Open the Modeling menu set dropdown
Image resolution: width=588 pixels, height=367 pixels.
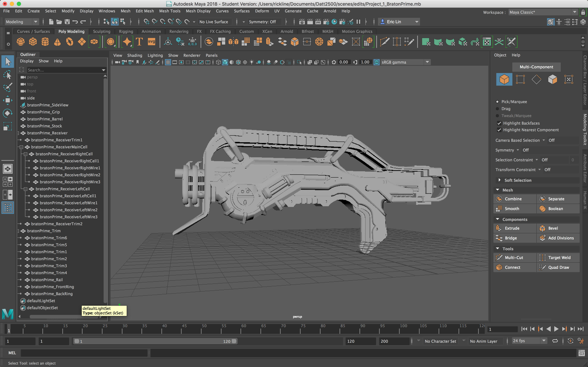pos(21,22)
